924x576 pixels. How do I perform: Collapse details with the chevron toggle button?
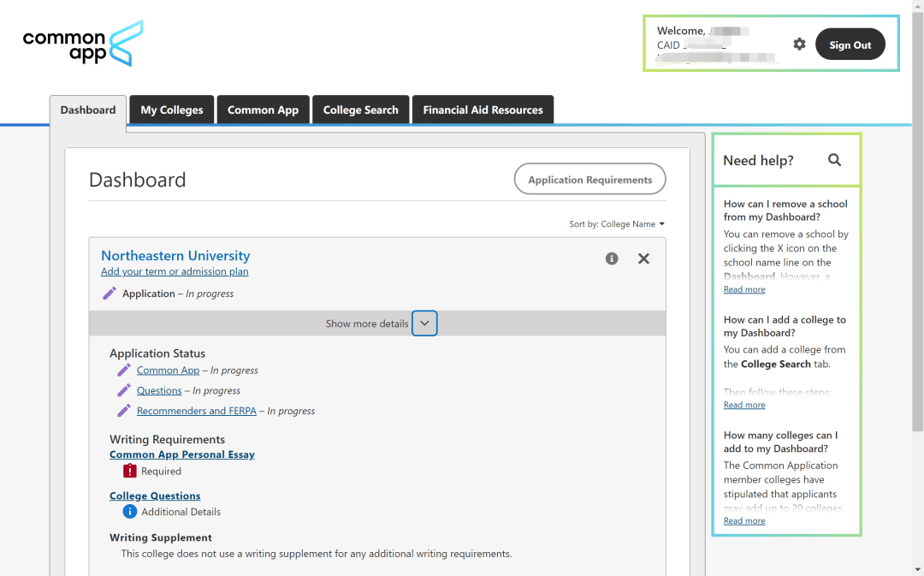[424, 324]
